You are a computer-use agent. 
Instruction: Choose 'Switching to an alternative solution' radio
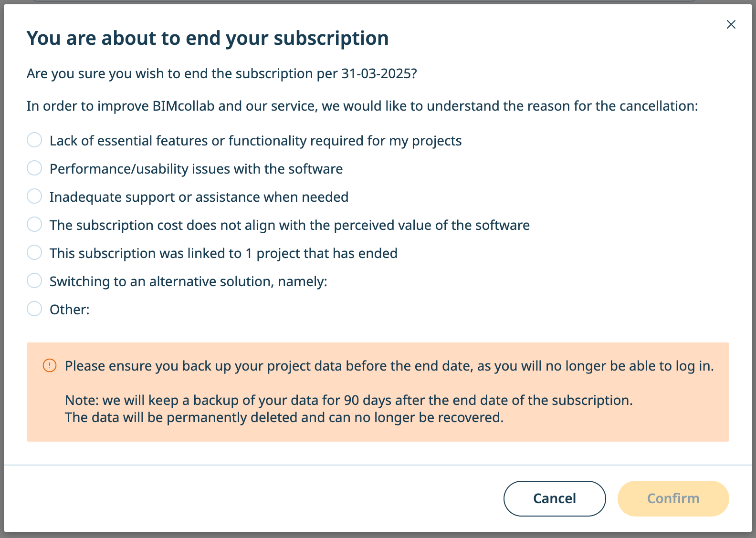pyautogui.click(x=34, y=281)
